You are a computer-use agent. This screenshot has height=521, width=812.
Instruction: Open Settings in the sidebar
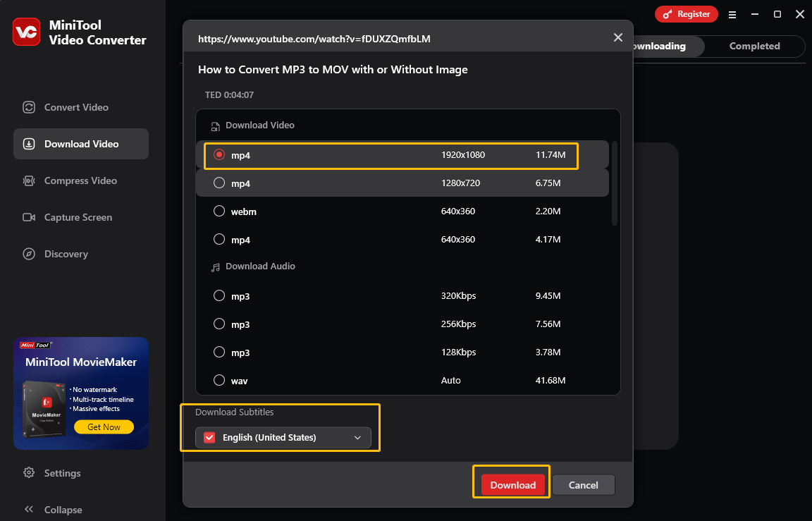[62, 473]
